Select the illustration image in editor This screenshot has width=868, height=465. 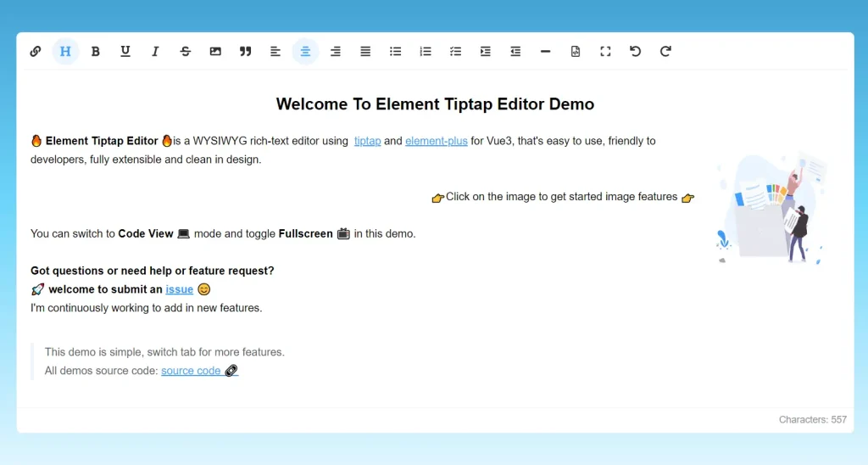[x=771, y=209]
